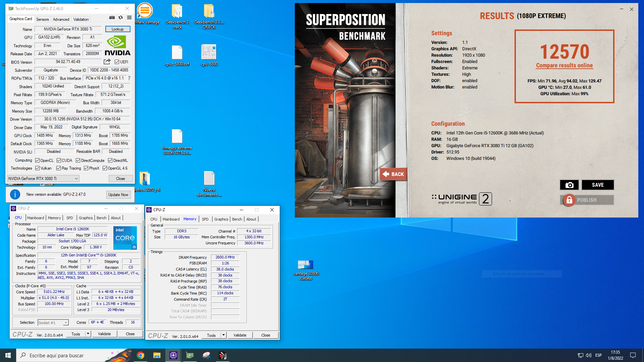644x362 pixels.
Task: Toggle the CUDA checkbox
Action: click(x=59, y=161)
